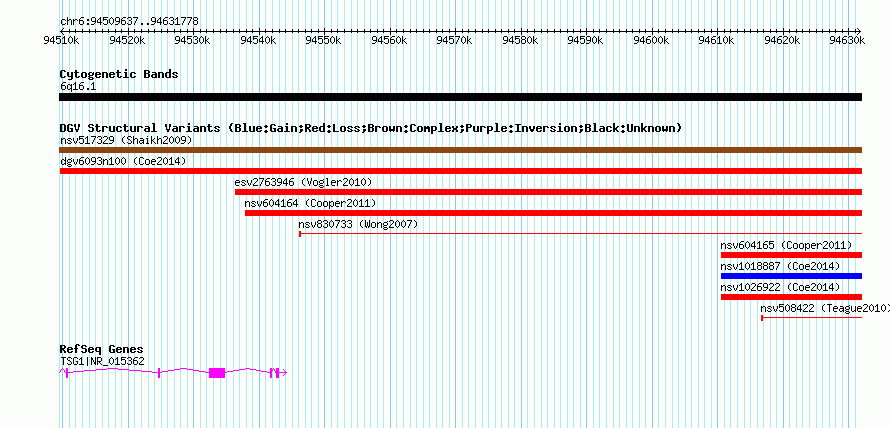Click the 94520k ruler tick label
Screen dimensions: 890x428
[x=125, y=40]
